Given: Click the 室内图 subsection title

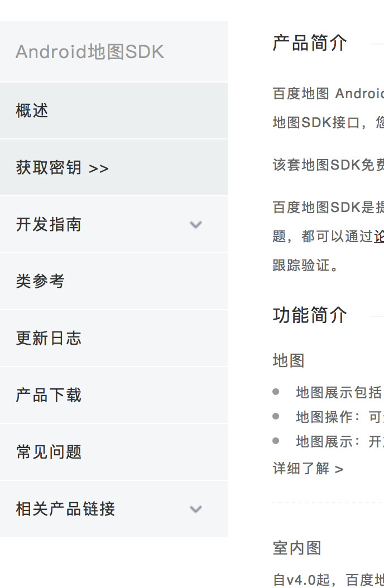Looking at the screenshot, I should click(297, 548).
